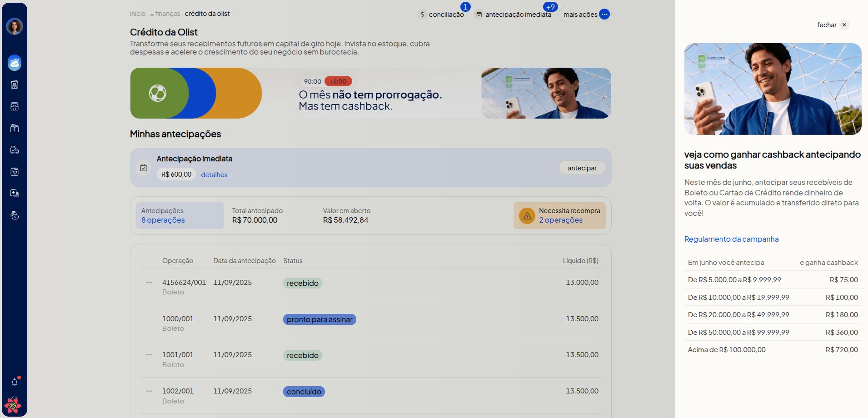Click cashback row De R$ 20.000,00 a R$ 49.999,99
This screenshot has width=868, height=418.
(x=773, y=315)
